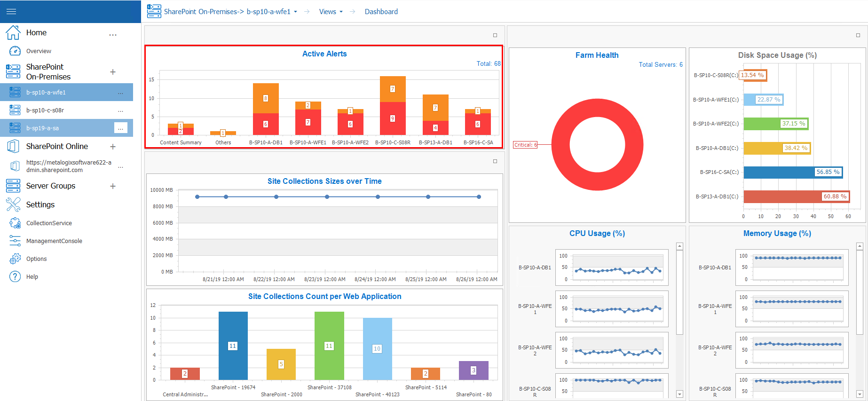Image resolution: width=868 pixels, height=401 pixels.
Task: Select the b-sp10-c-s08r server item
Action: [45, 110]
